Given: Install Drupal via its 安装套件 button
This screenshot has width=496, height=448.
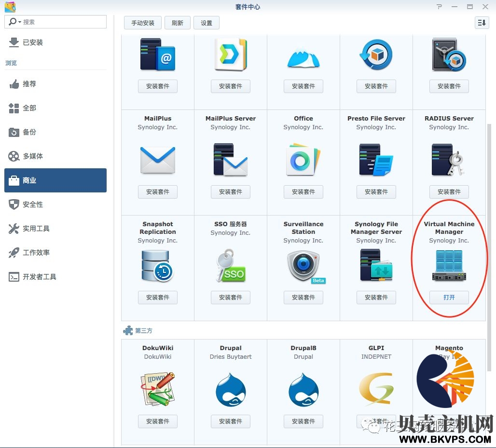Looking at the screenshot, I should pos(231,421).
